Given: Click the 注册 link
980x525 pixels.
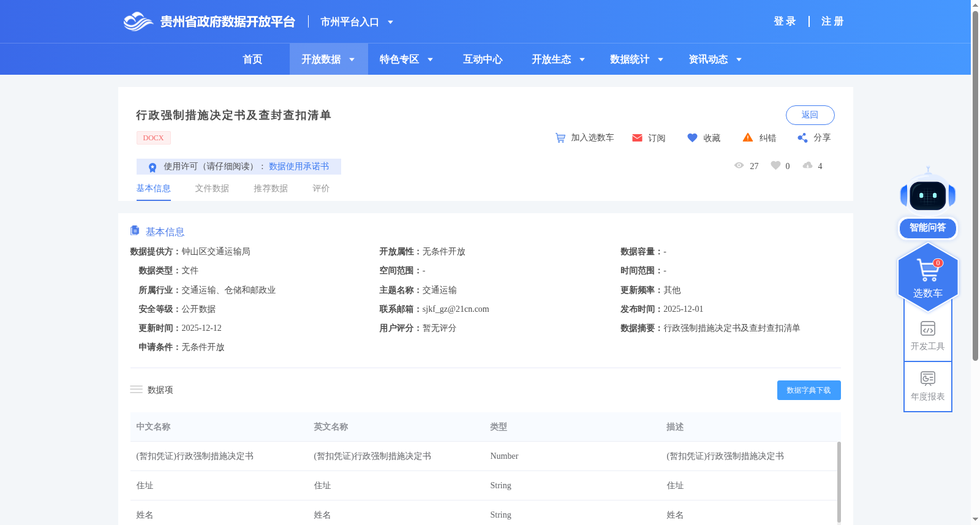Looking at the screenshot, I should [832, 21].
